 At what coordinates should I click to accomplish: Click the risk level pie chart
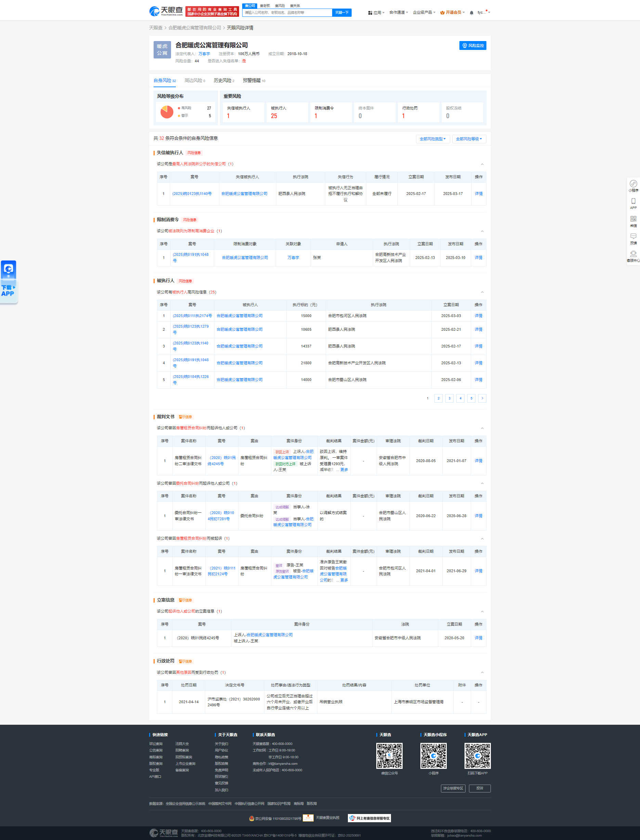pos(167,112)
